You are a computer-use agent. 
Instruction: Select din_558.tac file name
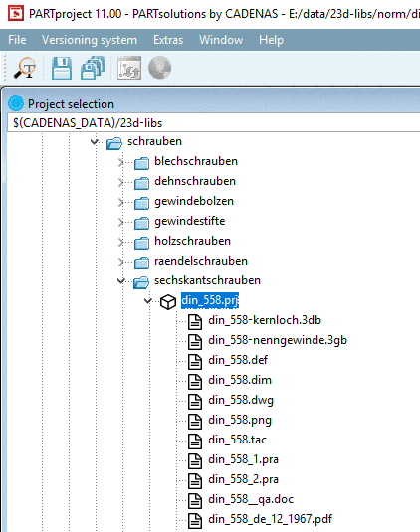237,440
